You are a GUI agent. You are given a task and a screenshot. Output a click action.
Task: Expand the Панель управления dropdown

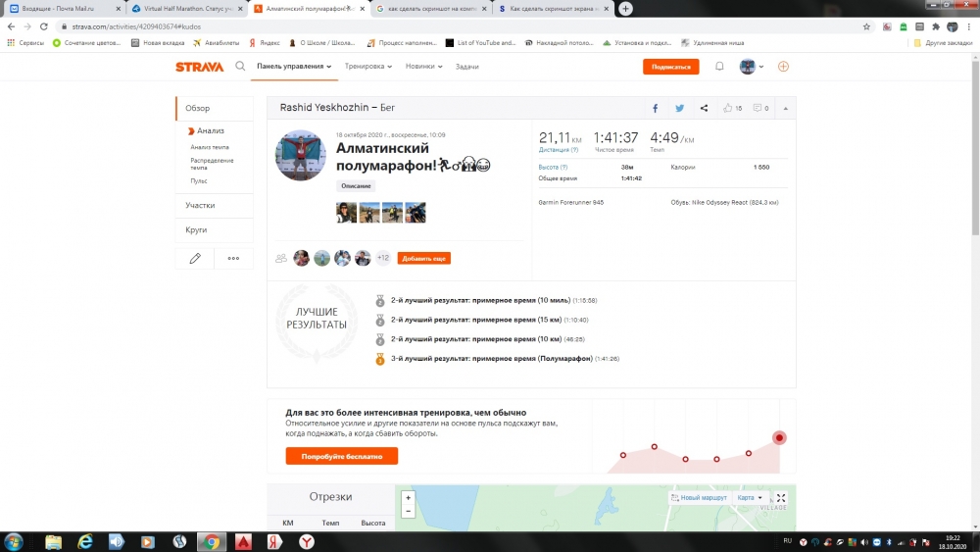click(293, 67)
